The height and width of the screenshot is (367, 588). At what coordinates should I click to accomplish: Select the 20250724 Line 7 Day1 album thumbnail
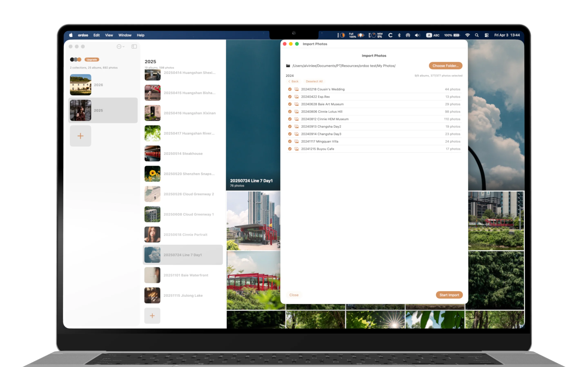(152, 255)
